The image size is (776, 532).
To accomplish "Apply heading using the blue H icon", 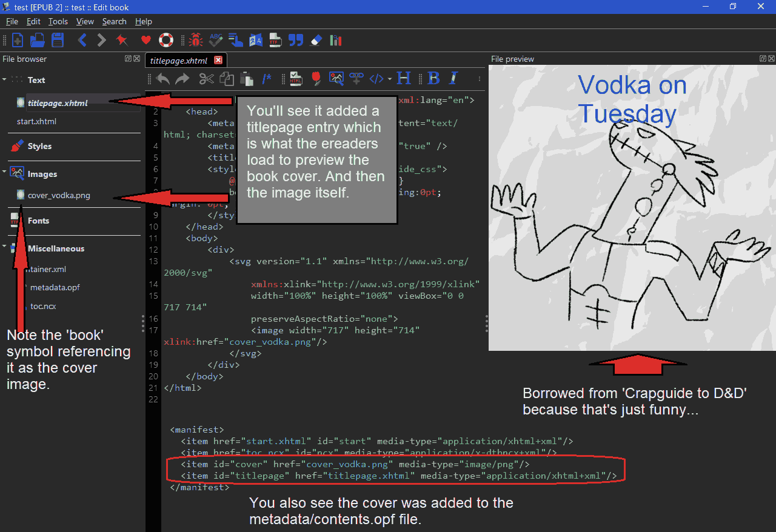I will (x=404, y=78).
